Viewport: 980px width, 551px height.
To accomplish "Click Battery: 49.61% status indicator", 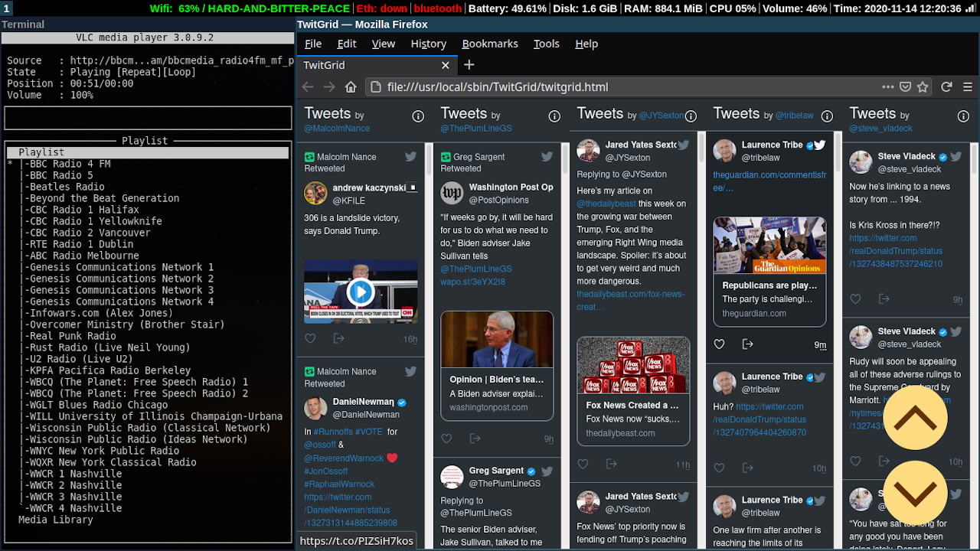I will (x=507, y=8).
